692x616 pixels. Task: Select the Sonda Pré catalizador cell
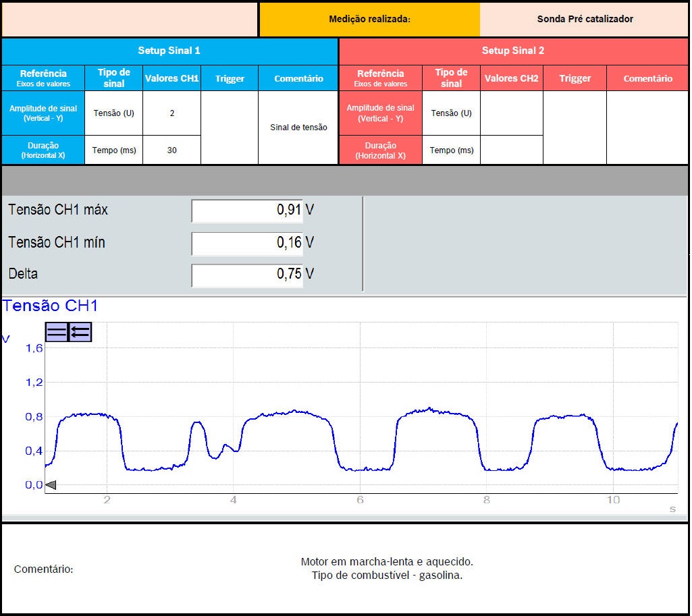point(585,19)
